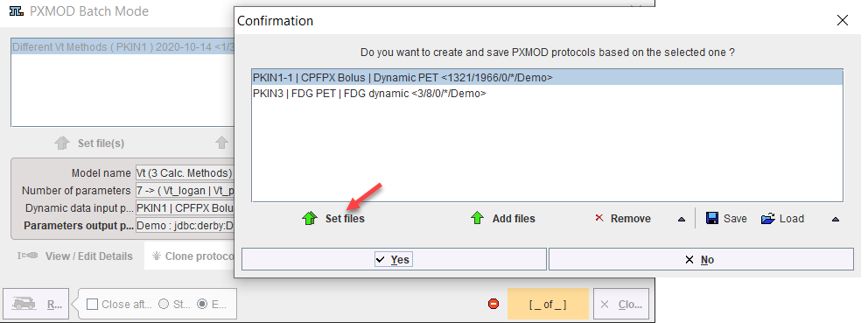This screenshot has width=868, height=323.
Task: Expand the arrow next to Remove
Action: click(682, 220)
